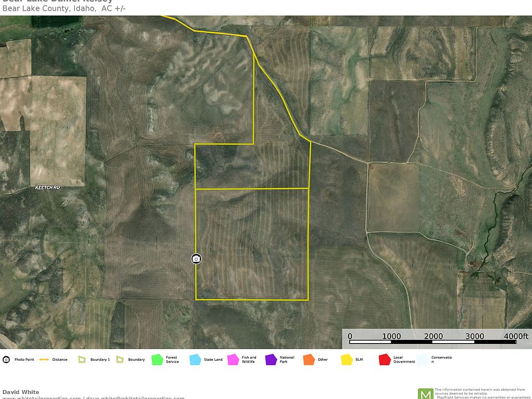The width and height of the screenshot is (532, 399).
Task: Click the Photo Point legend camera icon
Action: pyautogui.click(x=6, y=360)
